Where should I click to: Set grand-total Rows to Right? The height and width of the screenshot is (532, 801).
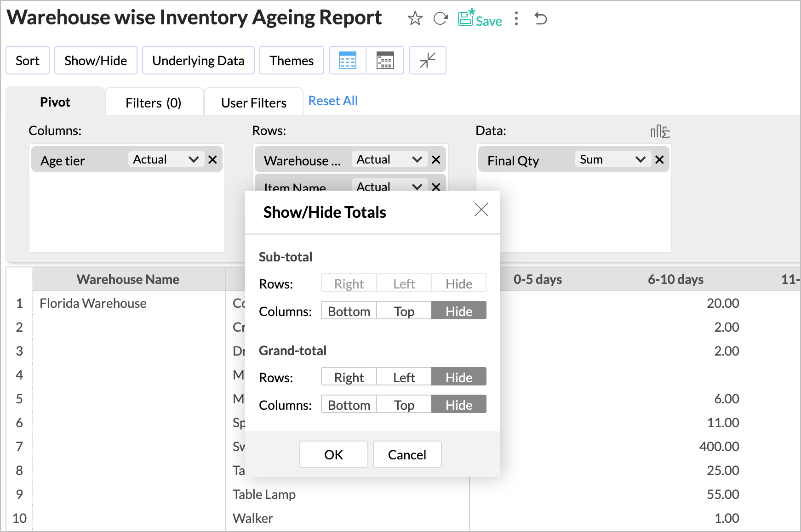pos(349,377)
